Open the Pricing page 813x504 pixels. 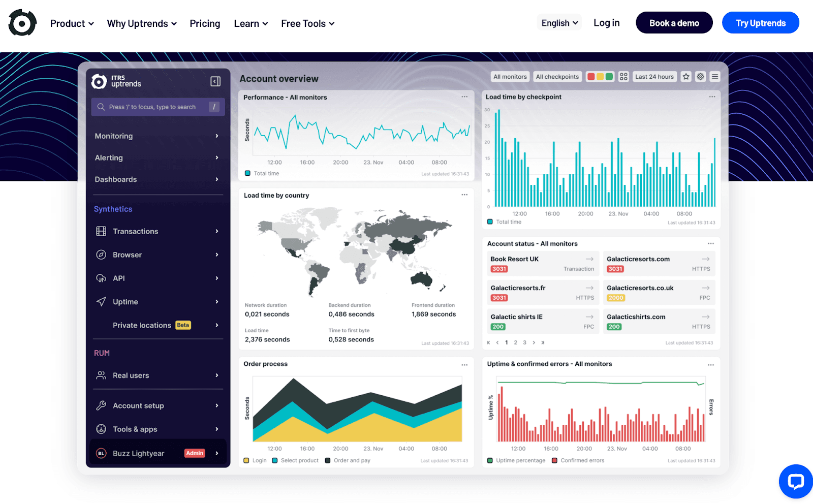(205, 23)
